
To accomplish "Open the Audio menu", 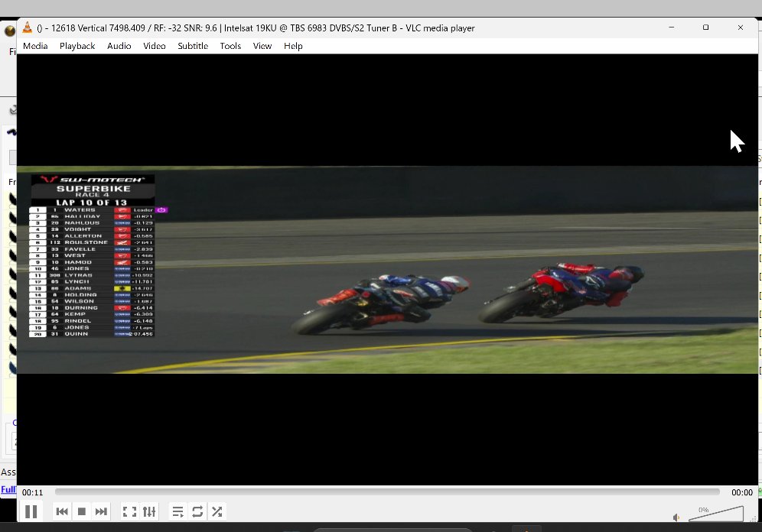I will coord(119,46).
